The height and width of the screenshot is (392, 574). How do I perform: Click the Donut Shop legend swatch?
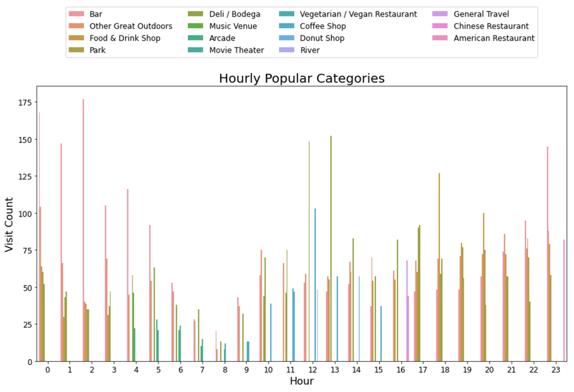click(287, 38)
